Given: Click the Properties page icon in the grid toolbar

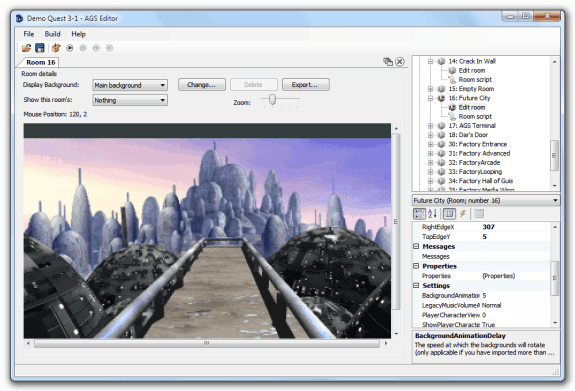Looking at the screenshot, I should pos(449,213).
